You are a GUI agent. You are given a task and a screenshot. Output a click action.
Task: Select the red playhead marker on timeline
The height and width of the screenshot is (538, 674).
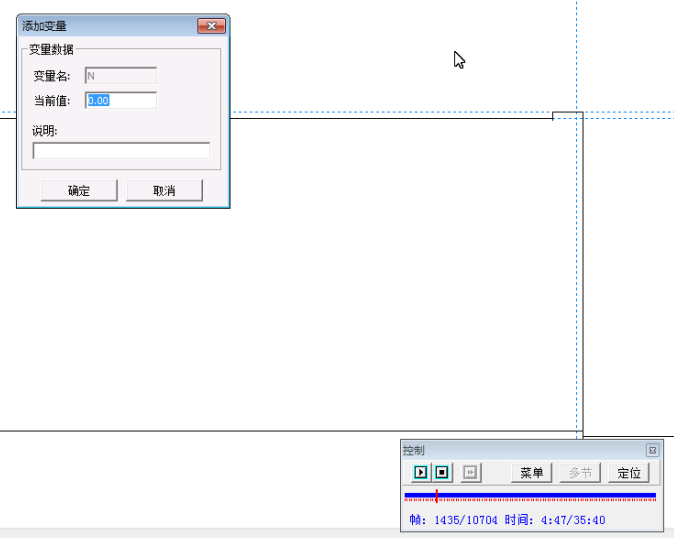point(436,496)
